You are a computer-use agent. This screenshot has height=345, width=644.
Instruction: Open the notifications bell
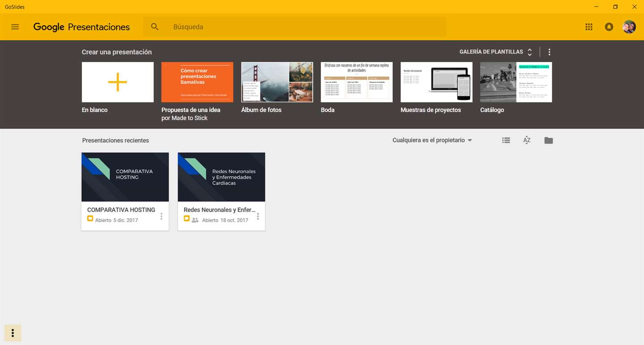tap(609, 27)
